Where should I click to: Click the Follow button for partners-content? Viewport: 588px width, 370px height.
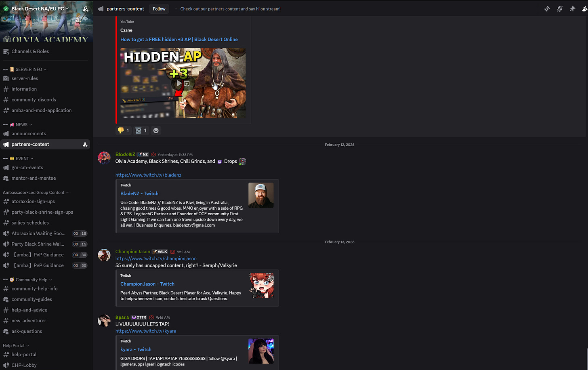[159, 9]
